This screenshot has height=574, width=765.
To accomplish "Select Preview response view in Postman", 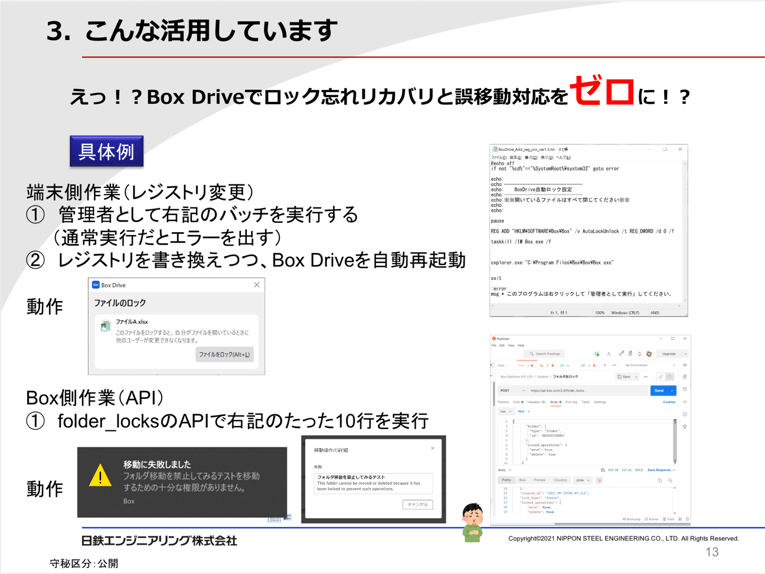I will tap(540, 480).
